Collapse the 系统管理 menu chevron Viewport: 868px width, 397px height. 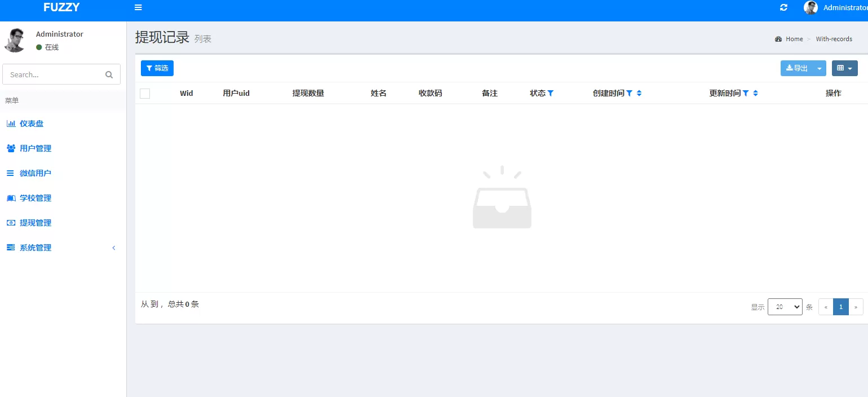coord(113,248)
